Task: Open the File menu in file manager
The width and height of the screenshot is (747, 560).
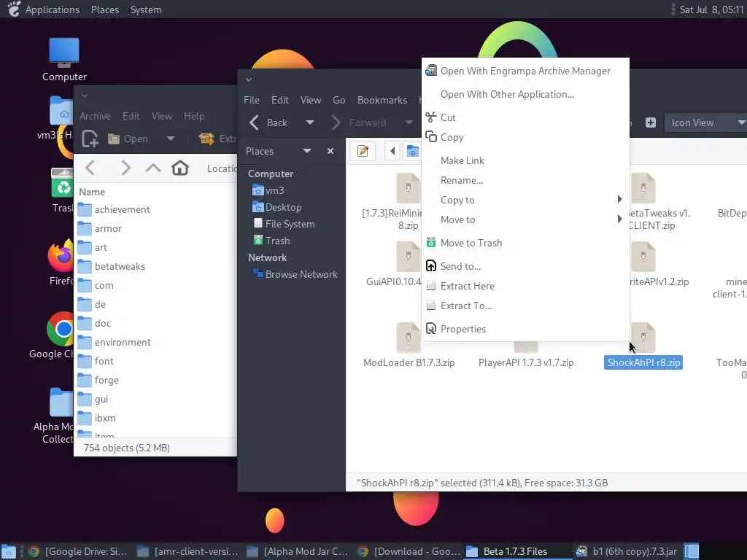Action: coord(252,100)
